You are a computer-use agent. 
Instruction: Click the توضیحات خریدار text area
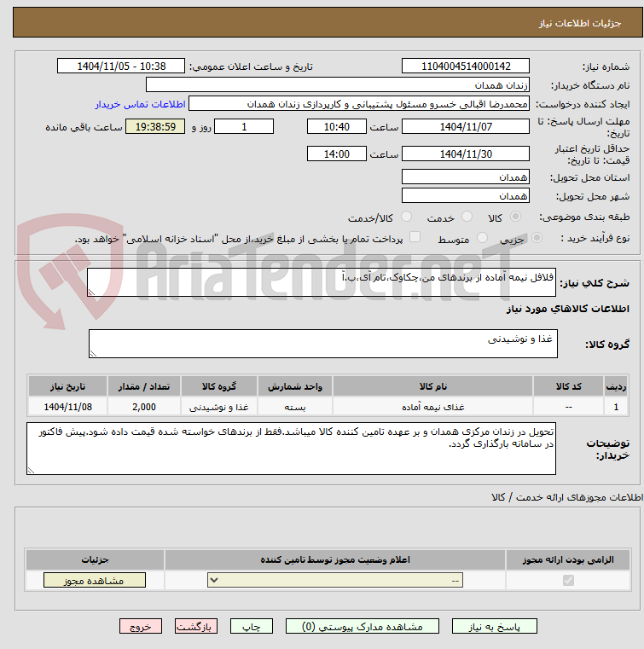point(291,449)
